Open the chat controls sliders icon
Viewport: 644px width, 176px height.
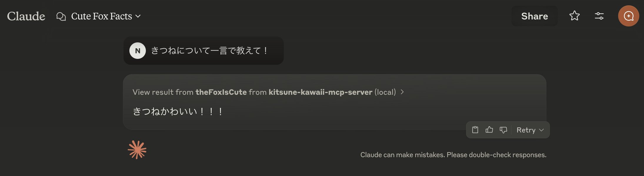pos(599,16)
